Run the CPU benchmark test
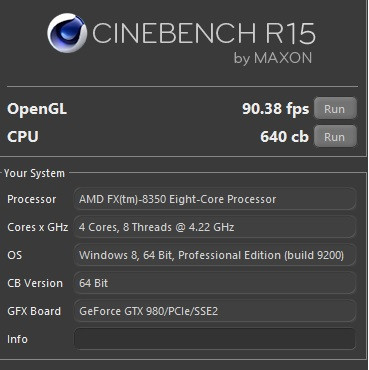Image resolution: width=369 pixels, height=370 pixels. (335, 136)
